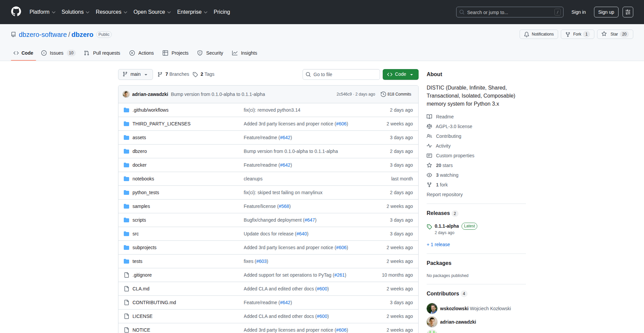Open the 0.1.1-alpha release link
Screen dimensions: 644x333
click(x=447, y=226)
